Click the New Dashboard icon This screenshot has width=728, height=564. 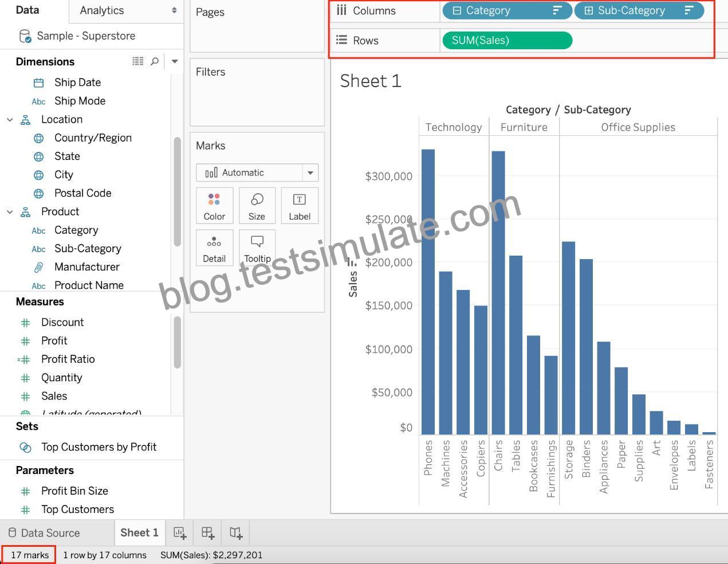[x=208, y=533]
